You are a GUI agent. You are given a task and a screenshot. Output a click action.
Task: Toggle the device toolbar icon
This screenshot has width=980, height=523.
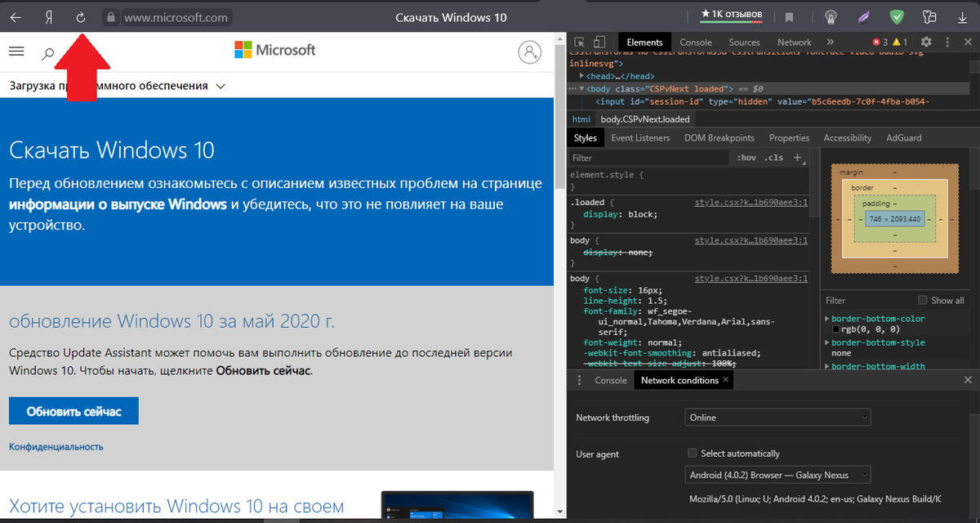click(599, 42)
